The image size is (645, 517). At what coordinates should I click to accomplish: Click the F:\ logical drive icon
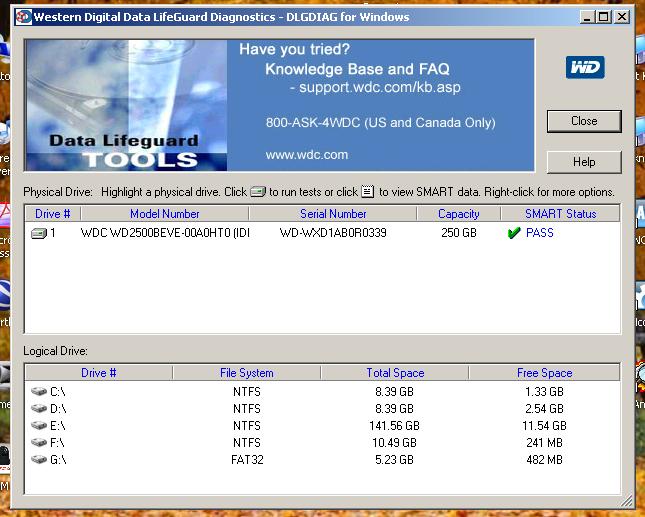tap(39, 443)
